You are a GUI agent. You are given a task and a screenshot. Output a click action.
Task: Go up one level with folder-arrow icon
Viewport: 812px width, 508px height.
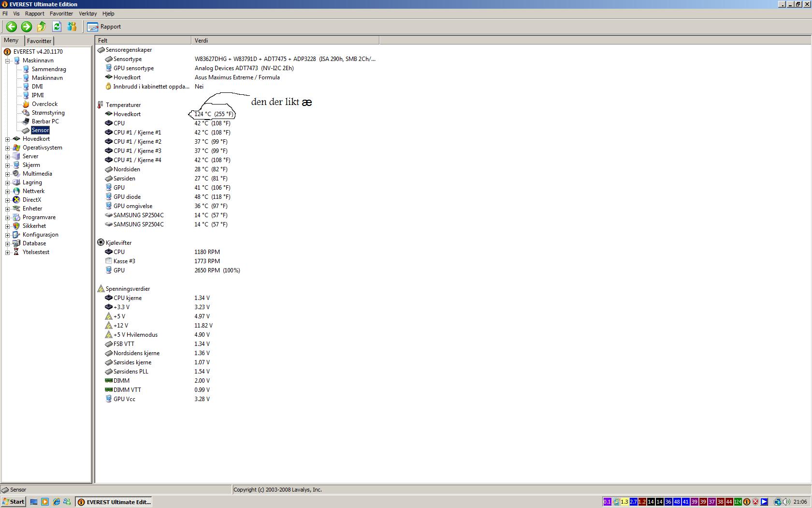42,27
